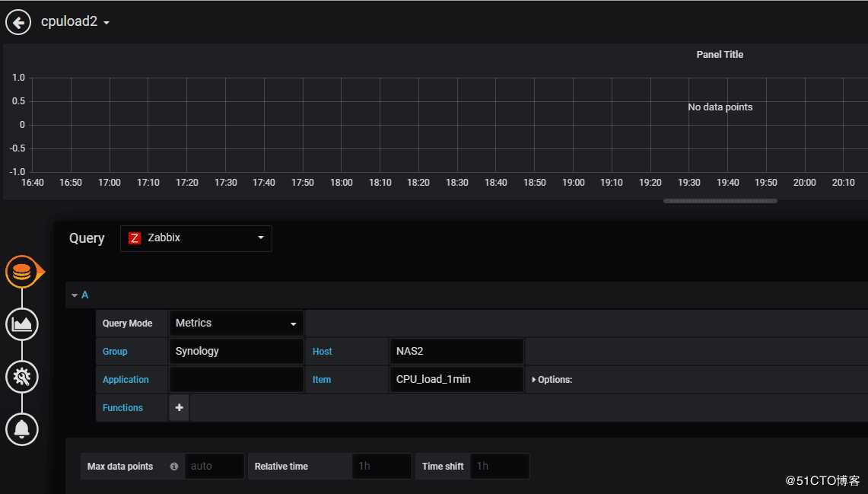The height and width of the screenshot is (494, 868).
Task: Click the horizontal scrollbar under the graph
Action: click(x=720, y=201)
